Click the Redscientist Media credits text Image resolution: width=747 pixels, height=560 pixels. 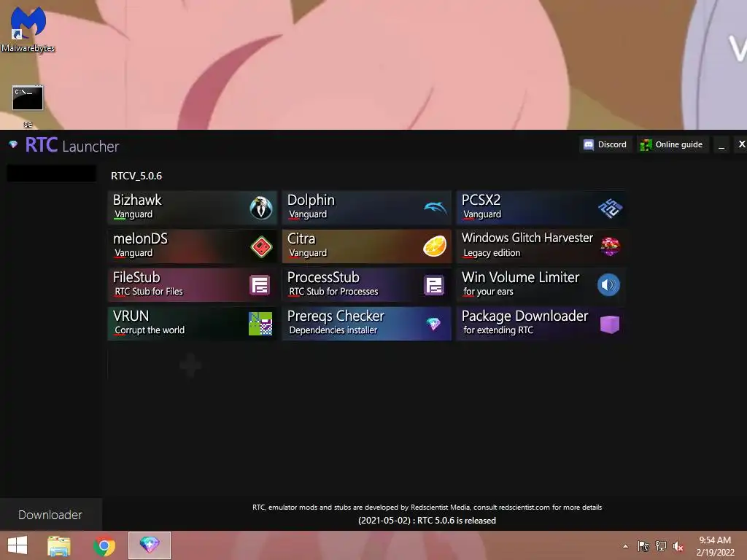[427, 507]
